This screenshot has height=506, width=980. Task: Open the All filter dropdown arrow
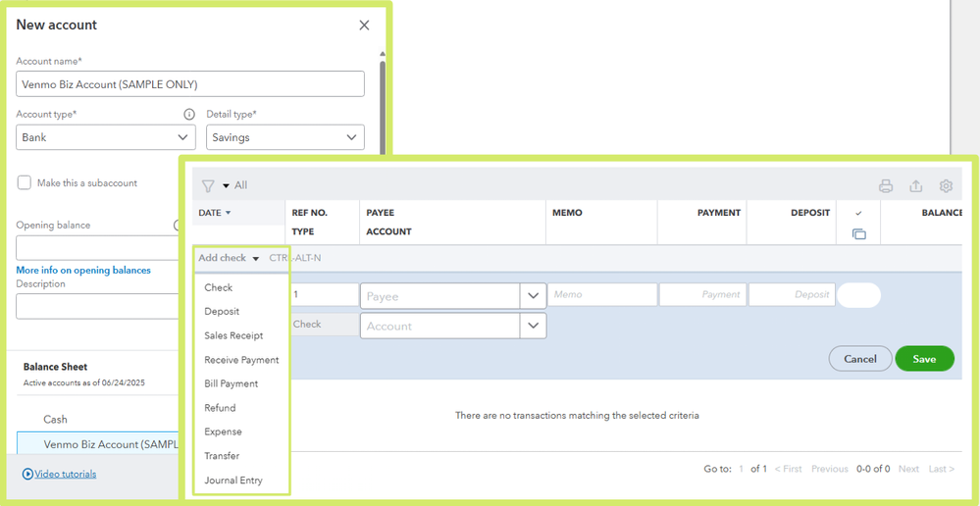[x=226, y=186]
